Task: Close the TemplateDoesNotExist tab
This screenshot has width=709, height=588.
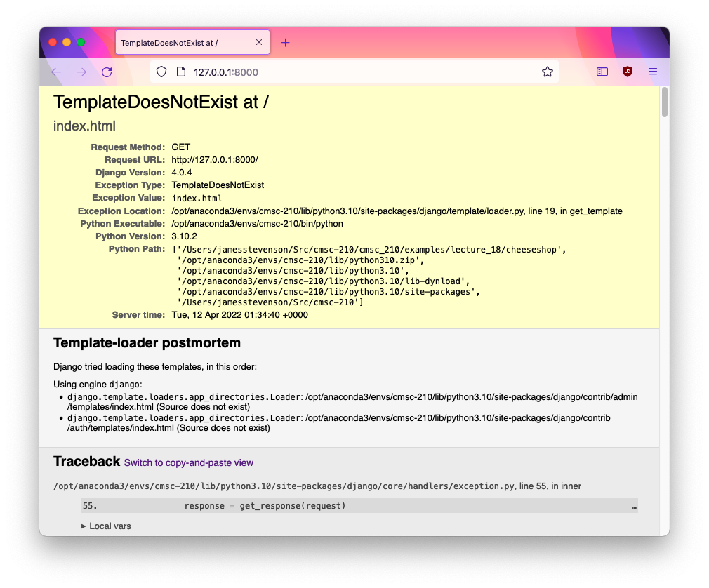Action: click(x=259, y=42)
